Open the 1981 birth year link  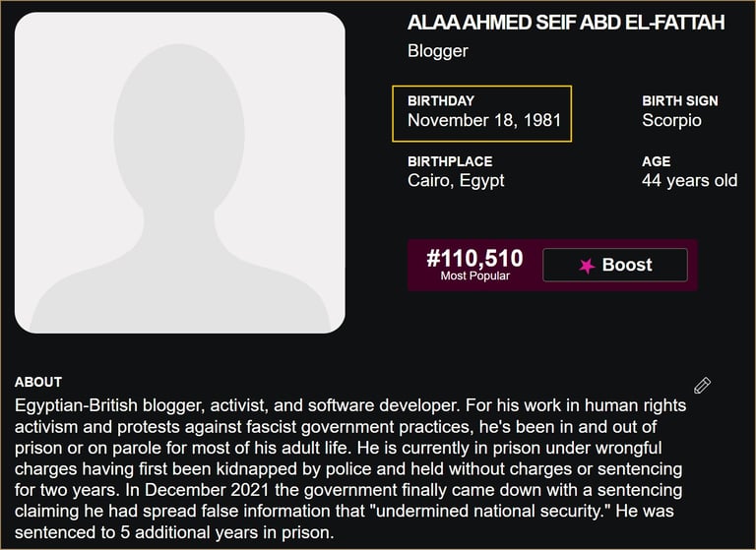pyautogui.click(x=542, y=121)
